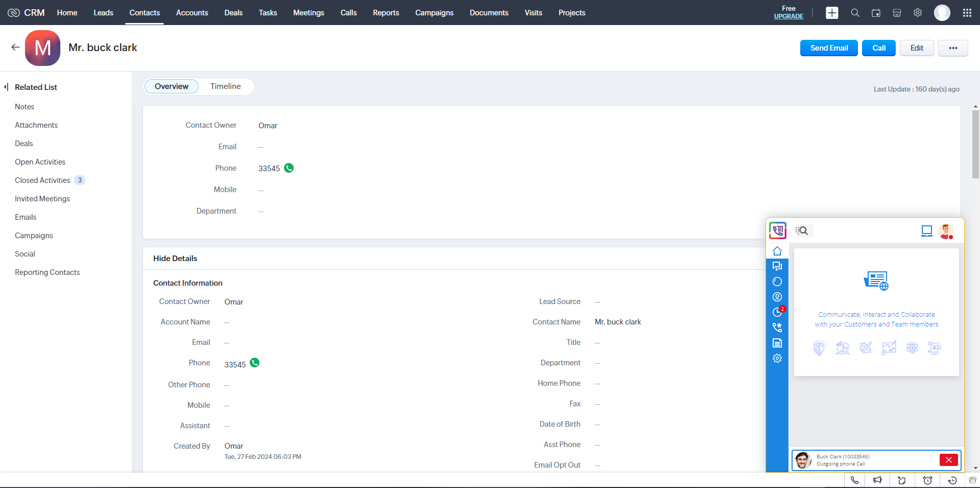Viewport: 980px width, 488px height.
Task: Open the announcements megaphone icon in bottom bar
Action: point(877,480)
